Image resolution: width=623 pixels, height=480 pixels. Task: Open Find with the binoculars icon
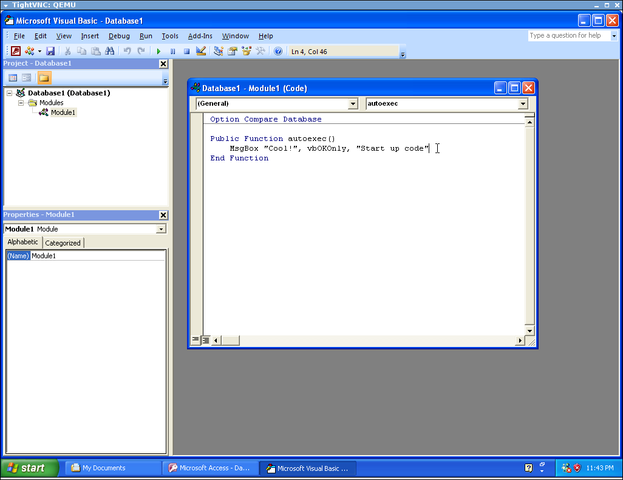click(x=110, y=51)
